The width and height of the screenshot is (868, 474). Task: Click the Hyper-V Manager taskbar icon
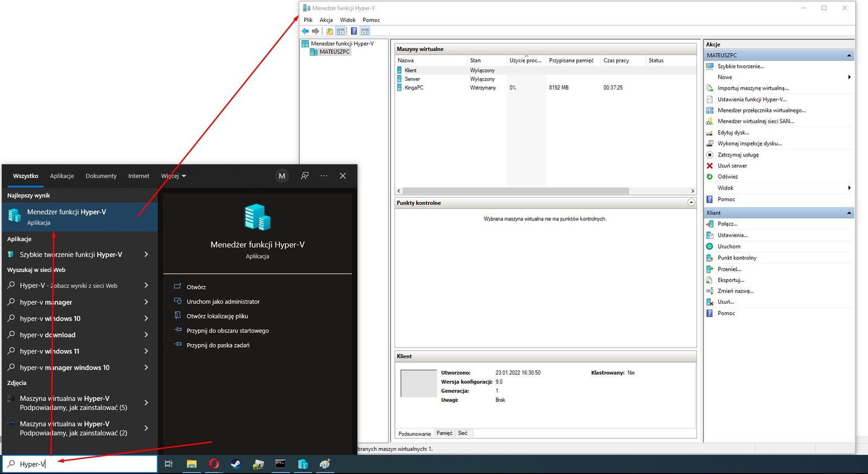pos(303,464)
